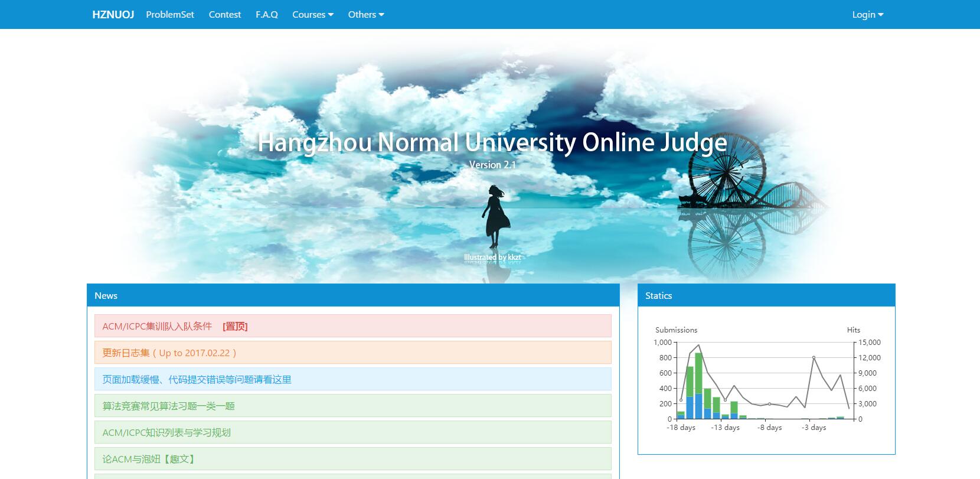Click the News panel header
The image size is (980, 479).
[x=353, y=295]
